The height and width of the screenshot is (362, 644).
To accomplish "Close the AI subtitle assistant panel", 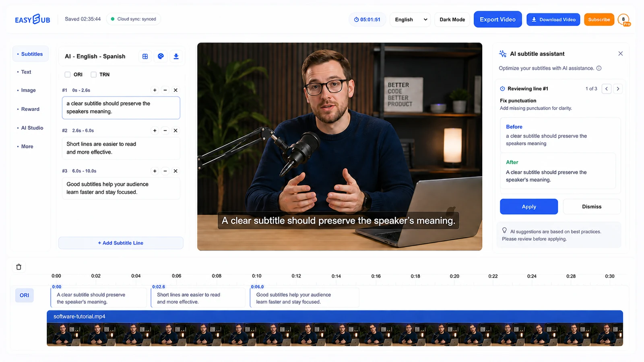I will (x=620, y=53).
